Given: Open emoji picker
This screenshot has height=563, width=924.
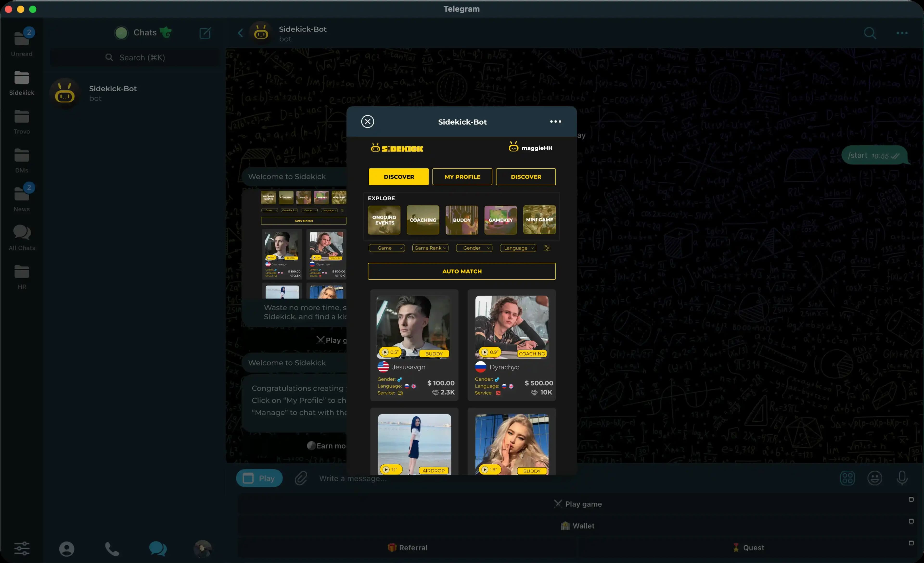Looking at the screenshot, I should 874,478.
